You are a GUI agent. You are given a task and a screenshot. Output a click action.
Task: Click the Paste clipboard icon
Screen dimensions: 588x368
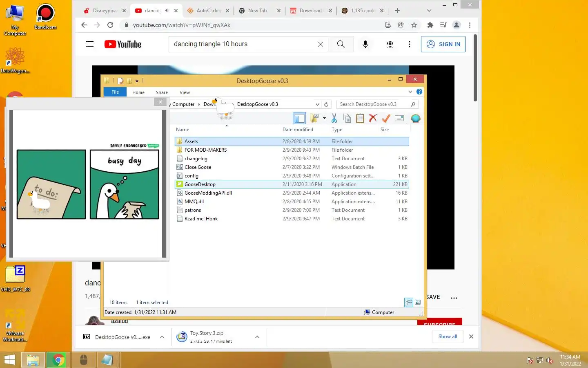pyautogui.click(x=360, y=119)
